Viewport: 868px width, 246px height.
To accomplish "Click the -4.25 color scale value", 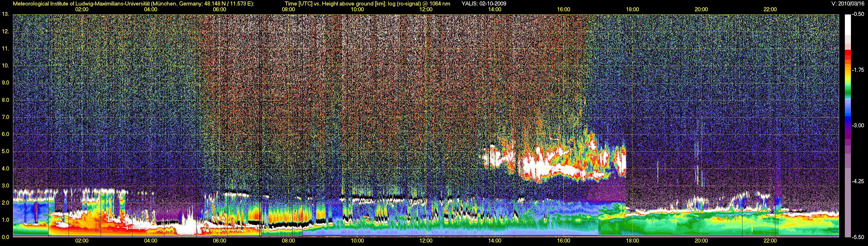I will click(858, 181).
